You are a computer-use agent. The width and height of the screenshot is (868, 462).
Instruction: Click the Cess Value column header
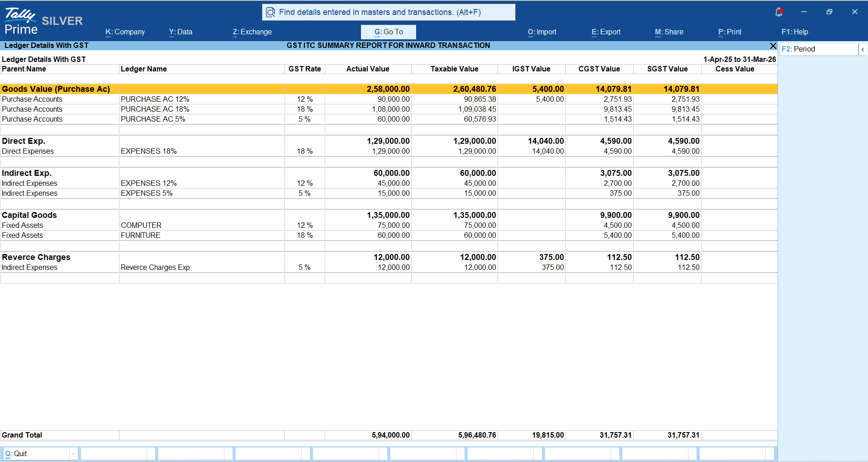[x=735, y=69]
